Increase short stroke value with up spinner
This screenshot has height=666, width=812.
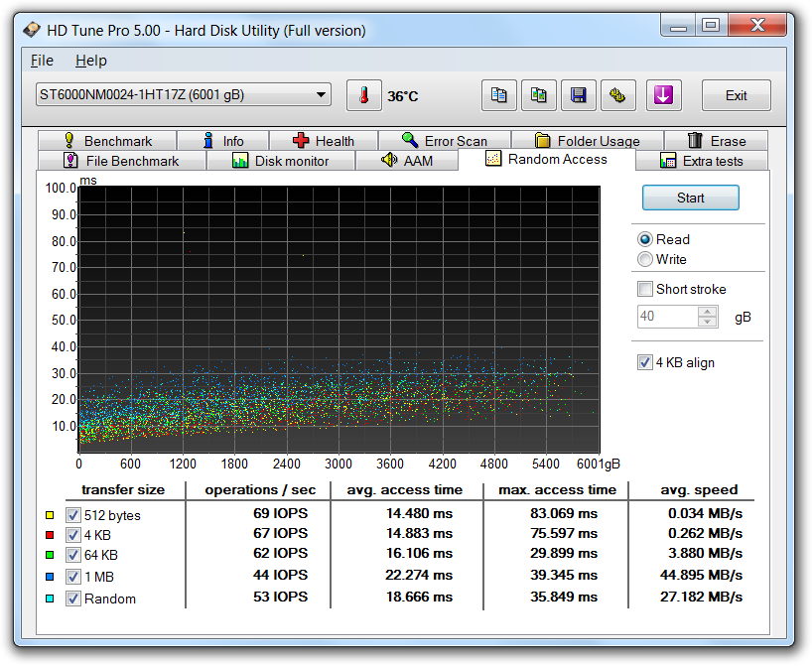pos(708,312)
